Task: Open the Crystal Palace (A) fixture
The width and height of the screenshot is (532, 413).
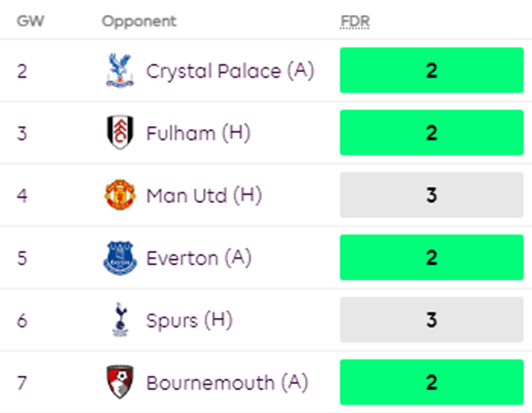Action: pos(230,71)
